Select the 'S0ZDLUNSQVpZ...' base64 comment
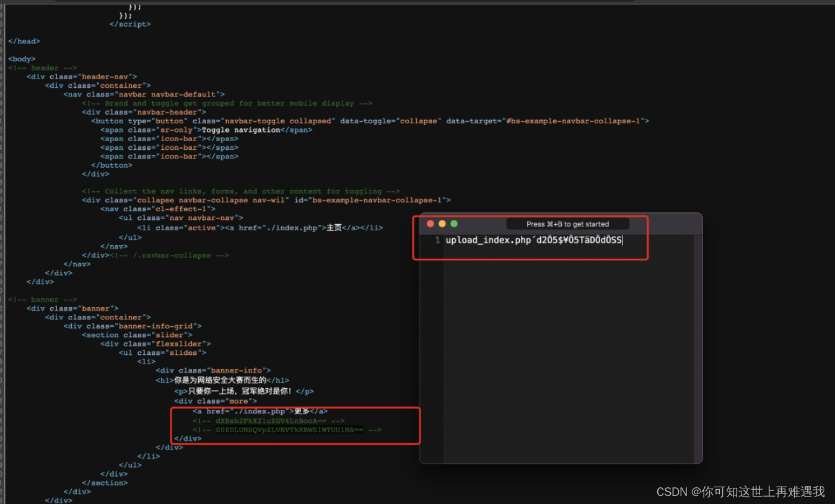This screenshot has width=835, height=504. [287, 430]
